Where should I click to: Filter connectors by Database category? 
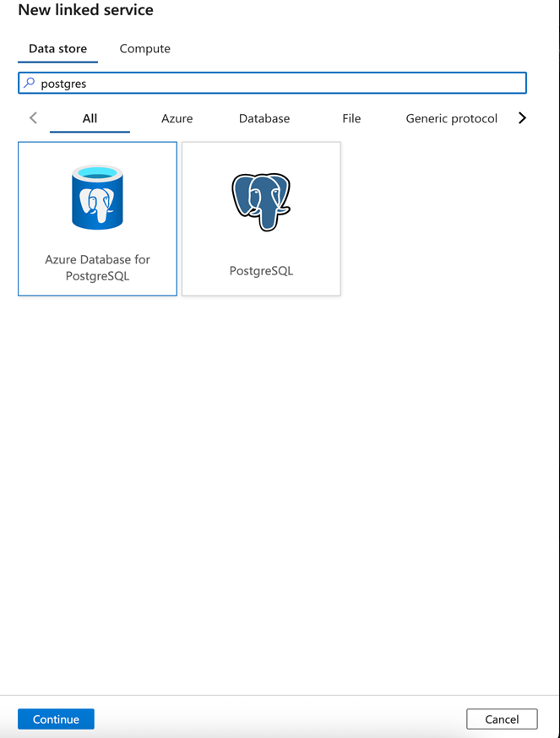click(x=264, y=119)
